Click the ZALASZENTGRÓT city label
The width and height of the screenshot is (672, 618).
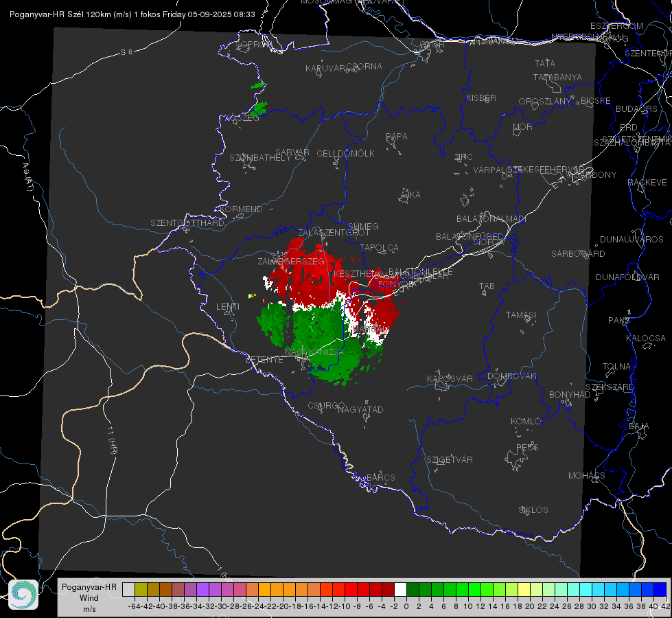[x=334, y=233]
